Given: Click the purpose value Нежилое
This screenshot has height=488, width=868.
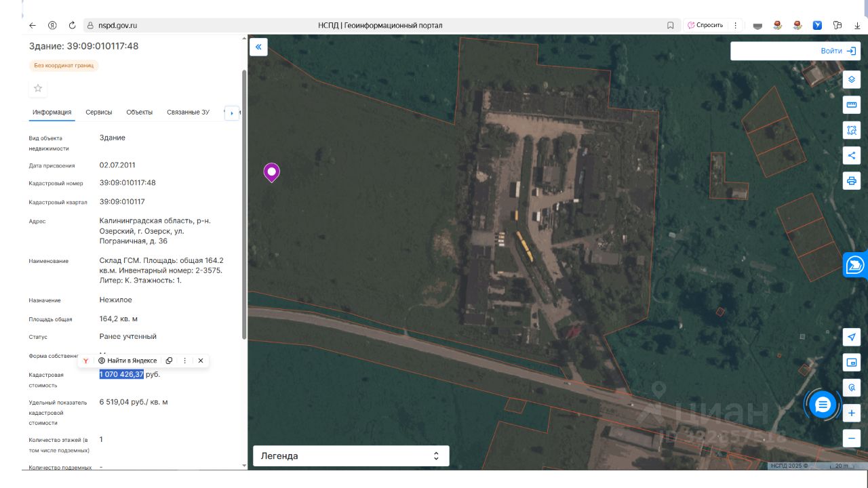Looking at the screenshot, I should click(116, 300).
